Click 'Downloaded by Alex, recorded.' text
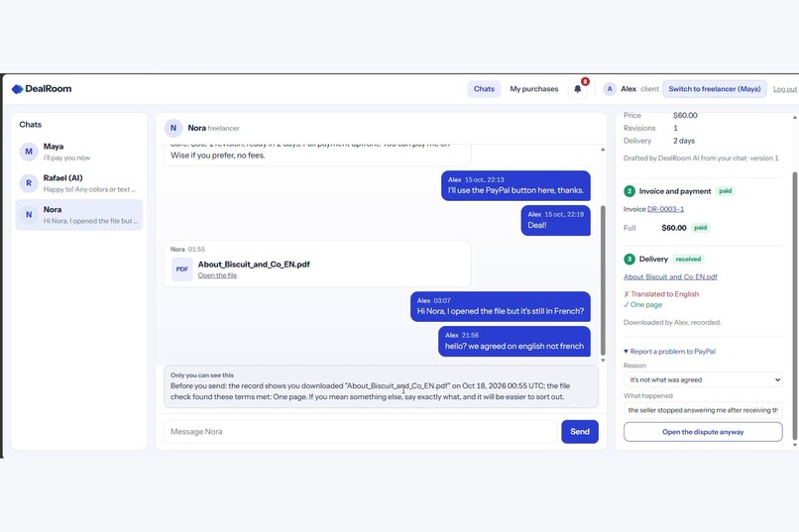The height and width of the screenshot is (532, 799). [x=671, y=322]
